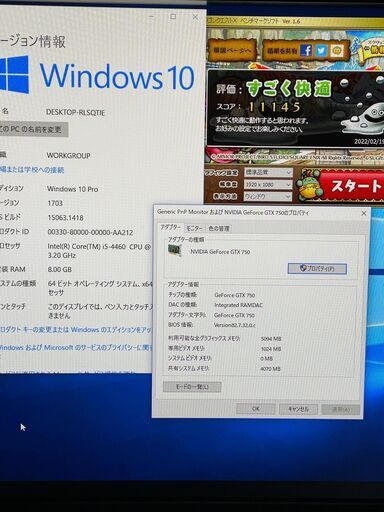384x512 pixels.
Task: Share result via the Facebook icon
Action: [306, 51]
